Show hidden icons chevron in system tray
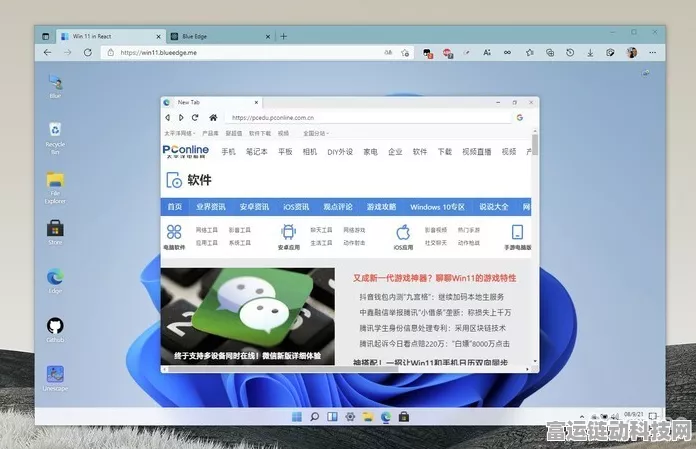This screenshot has width=696, height=449. pyautogui.click(x=582, y=417)
